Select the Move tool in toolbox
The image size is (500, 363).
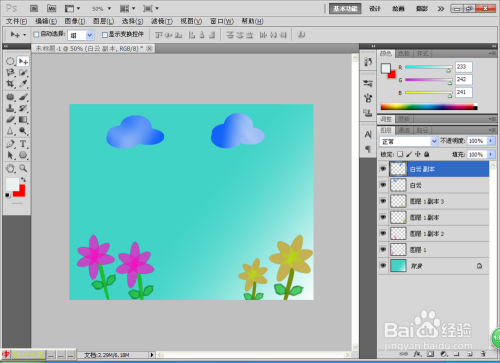tap(23, 61)
